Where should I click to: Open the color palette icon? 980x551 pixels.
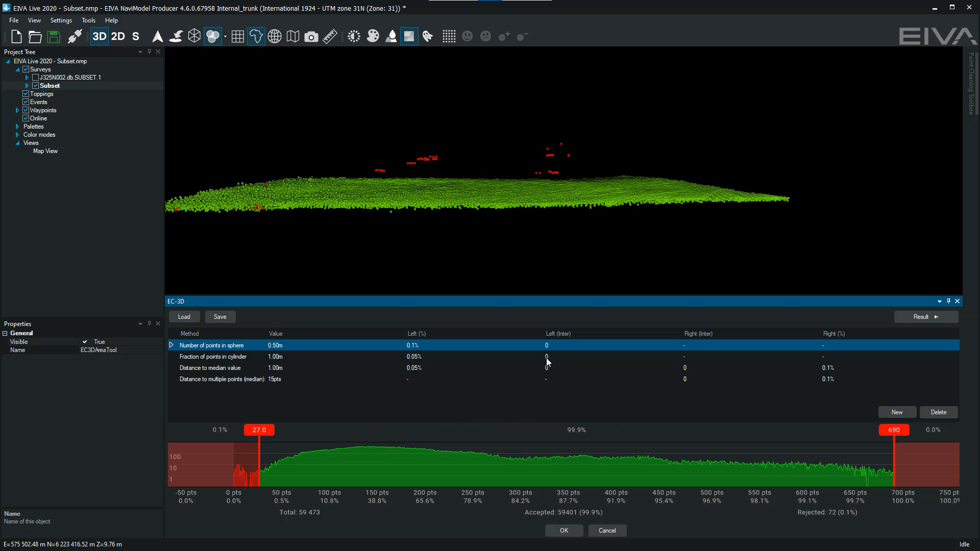(373, 37)
